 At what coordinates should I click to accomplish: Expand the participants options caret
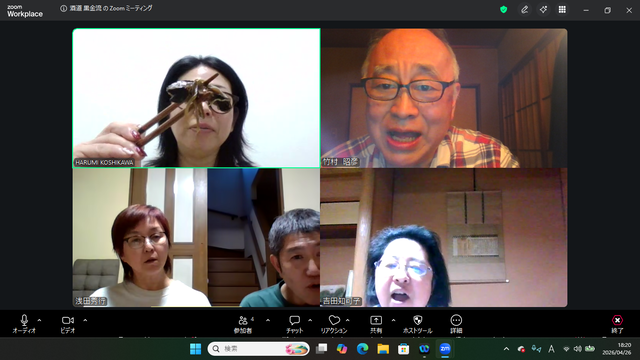coord(268,320)
